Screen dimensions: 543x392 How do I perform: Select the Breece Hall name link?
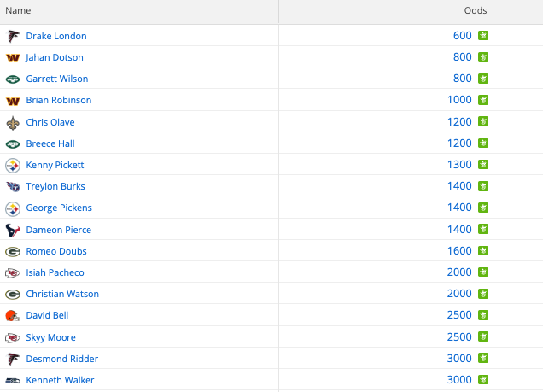tap(50, 143)
